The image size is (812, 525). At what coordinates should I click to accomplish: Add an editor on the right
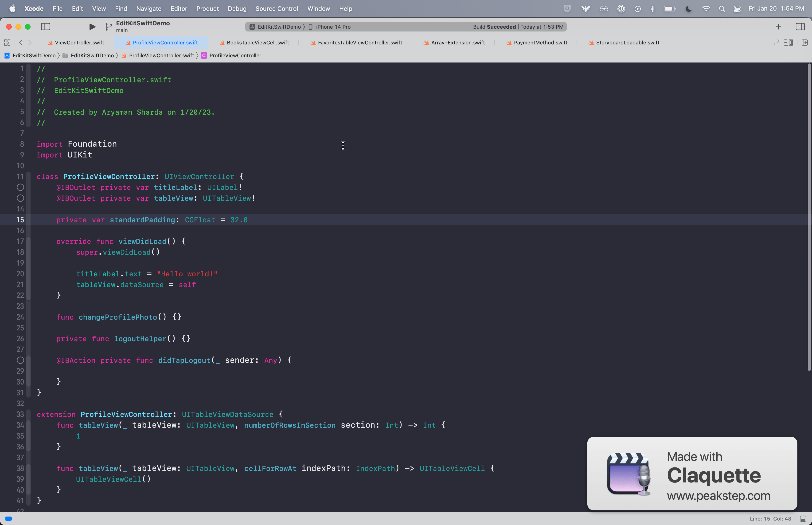(805, 43)
